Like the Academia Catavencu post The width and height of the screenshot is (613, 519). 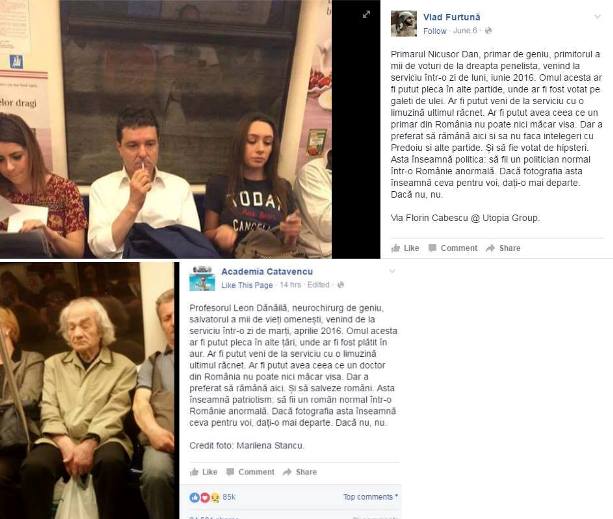point(204,472)
